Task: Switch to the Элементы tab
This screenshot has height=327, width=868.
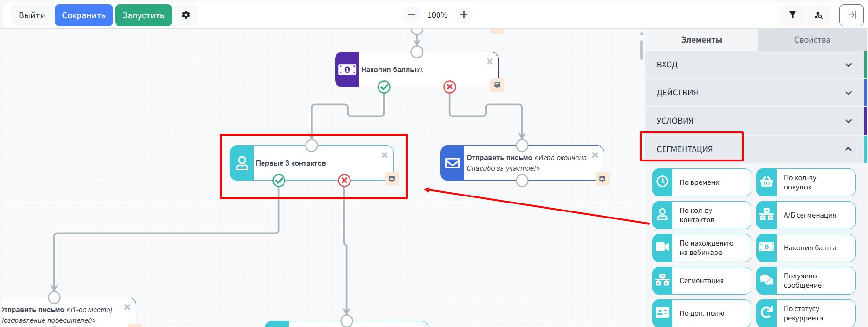Action: pyautogui.click(x=701, y=40)
